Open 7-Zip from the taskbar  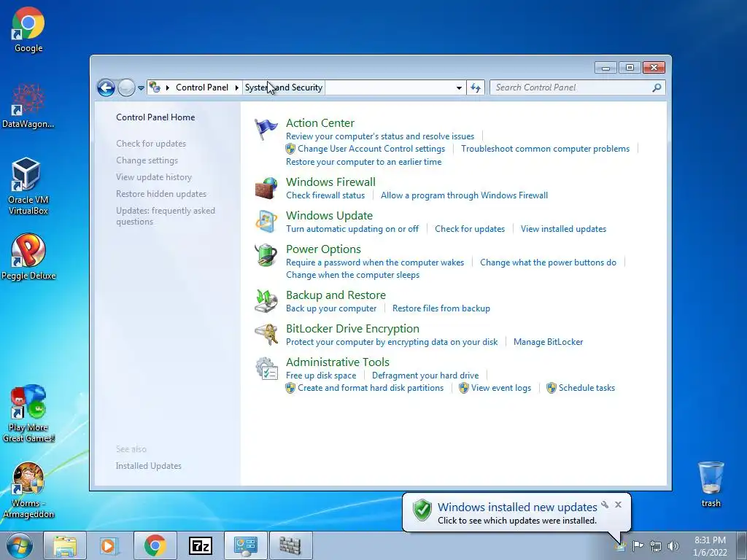pos(200,545)
